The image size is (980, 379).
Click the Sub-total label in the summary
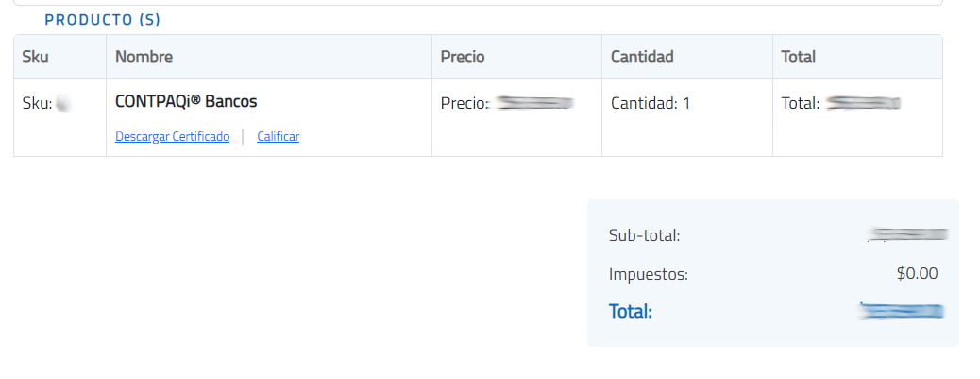pos(644,235)
